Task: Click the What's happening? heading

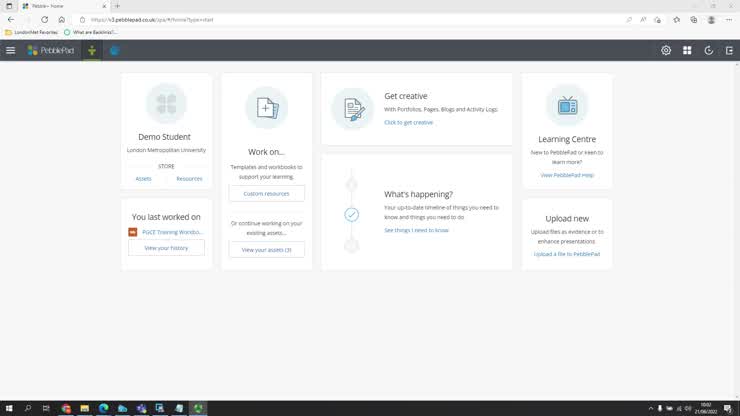Action: [x=418, y=194]
